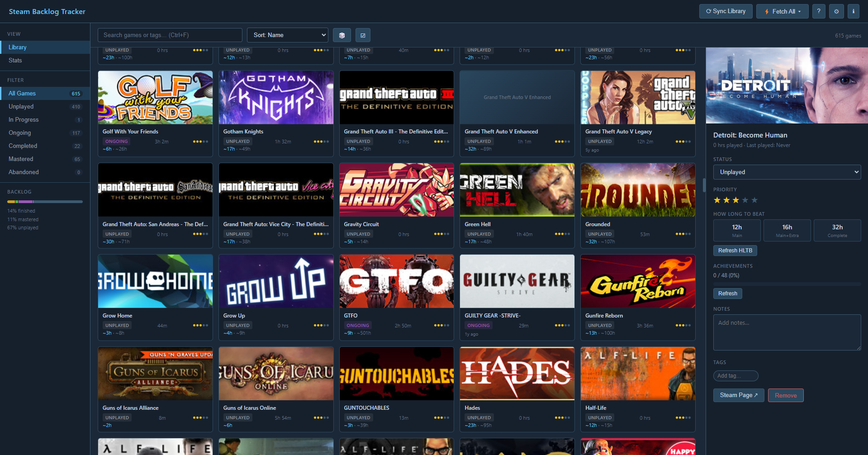The image size is (868, 455).
Task: Click the Detroit: Become Human header image
Action: [x=787, y=85]
